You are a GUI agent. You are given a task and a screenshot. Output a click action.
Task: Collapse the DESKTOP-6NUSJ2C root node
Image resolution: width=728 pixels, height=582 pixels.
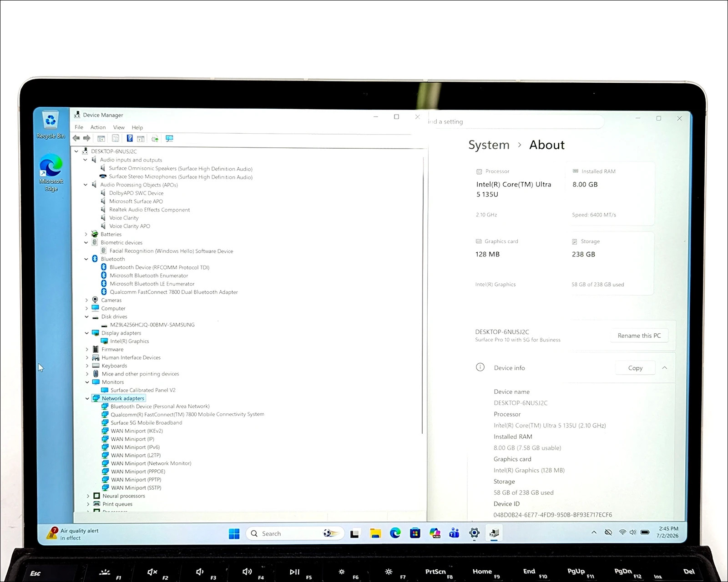[x=76, y=151]
